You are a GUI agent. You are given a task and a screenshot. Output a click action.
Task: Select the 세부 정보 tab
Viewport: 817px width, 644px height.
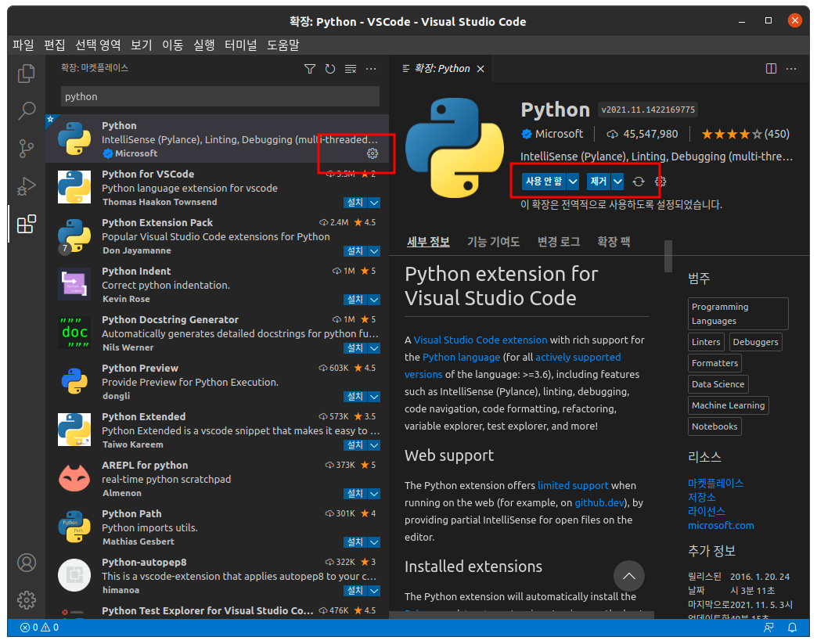428,242
